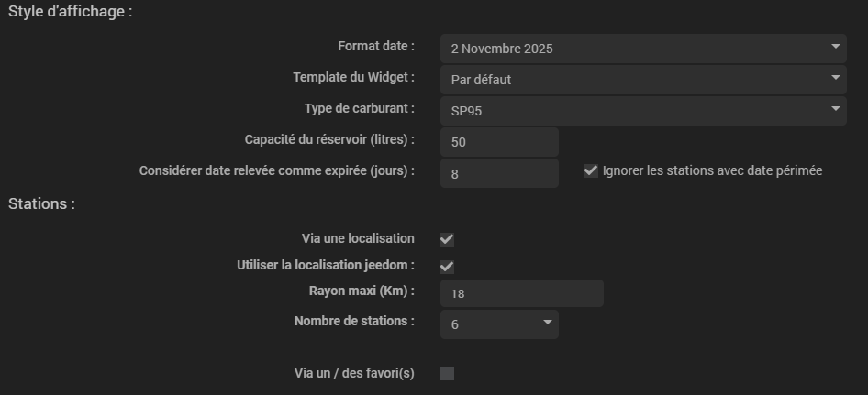This screenshot has height=395, width=868.
Task: Toggle Utiliser la localisation jeedom checkbox
Action: [x=447, y=267]
